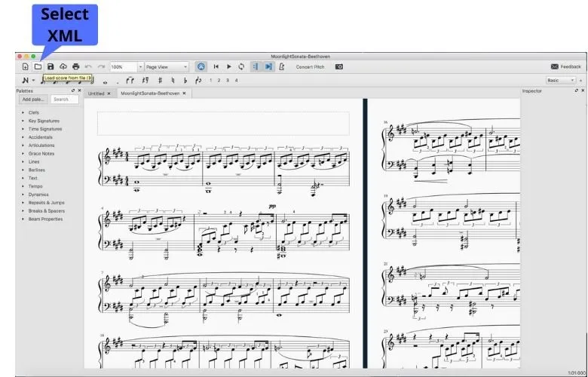The height and width of the screenshot is (377, 588).
Task: Open the Basic workspace dropdown
Action: tap(560, 80)
